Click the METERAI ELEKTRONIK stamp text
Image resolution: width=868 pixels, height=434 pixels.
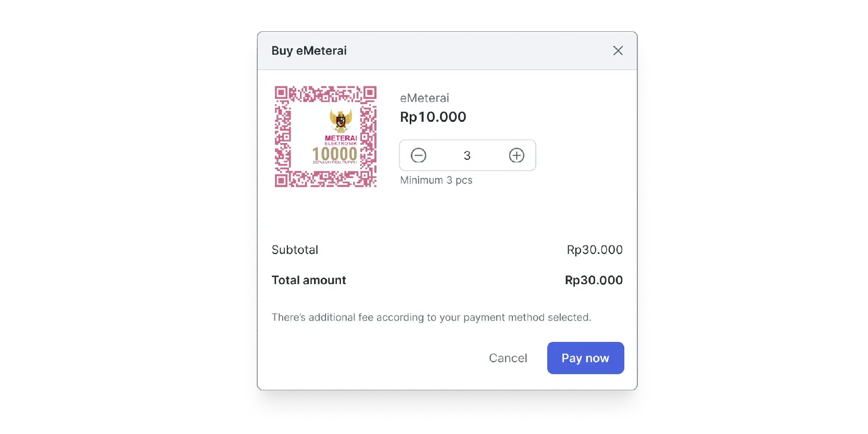click(341, 140)
